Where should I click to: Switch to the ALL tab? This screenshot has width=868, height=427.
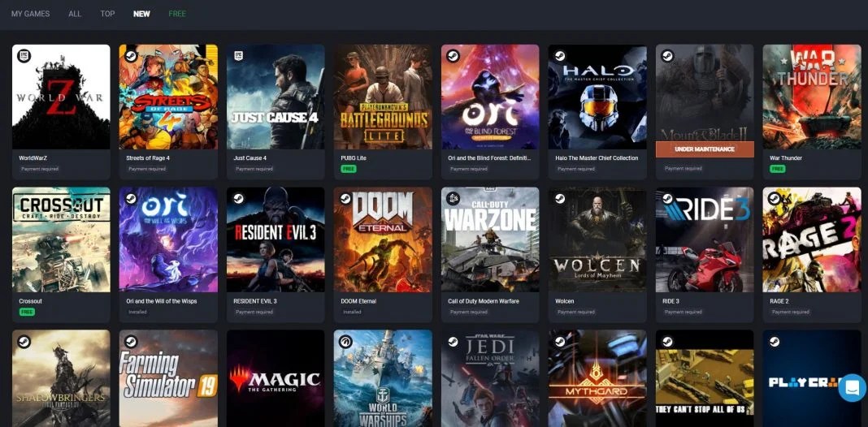pos(75,14)
